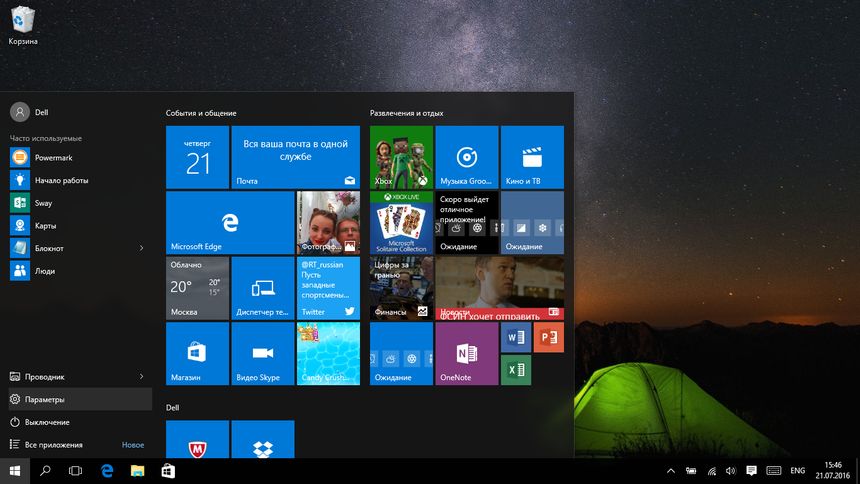Image resolution: width=860 pixels, height=484 pixels.
Task: Open the Фотографии photo tile
Action: 328,223
